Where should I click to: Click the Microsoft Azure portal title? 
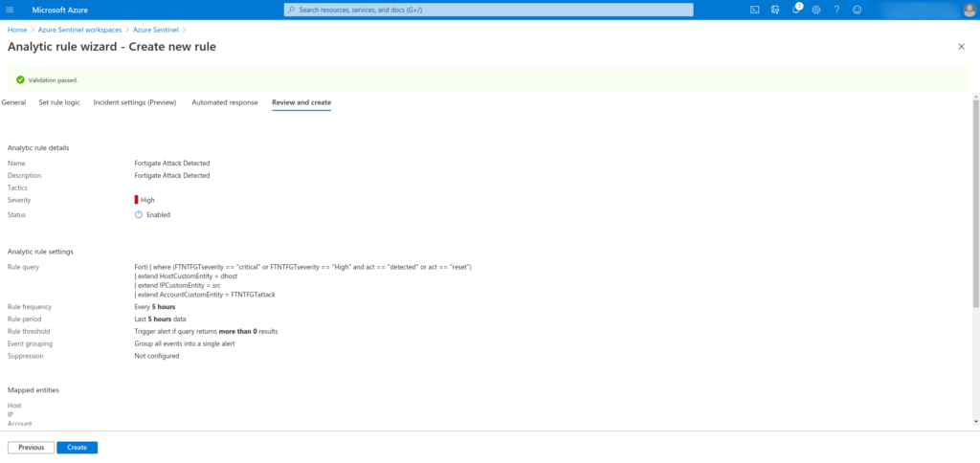60,10
